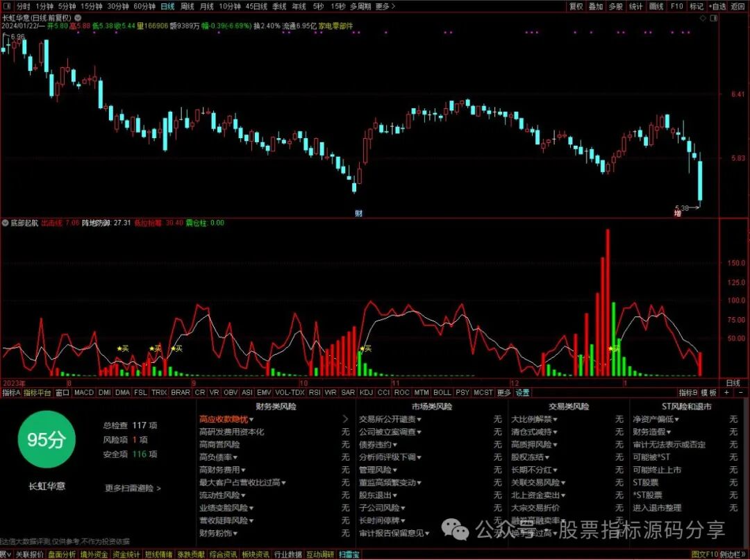This screenshot has height=560, width=750.
Task: Click the 增 marker near the latest candle
Action: pyautogui.click(x=677, y=213)
